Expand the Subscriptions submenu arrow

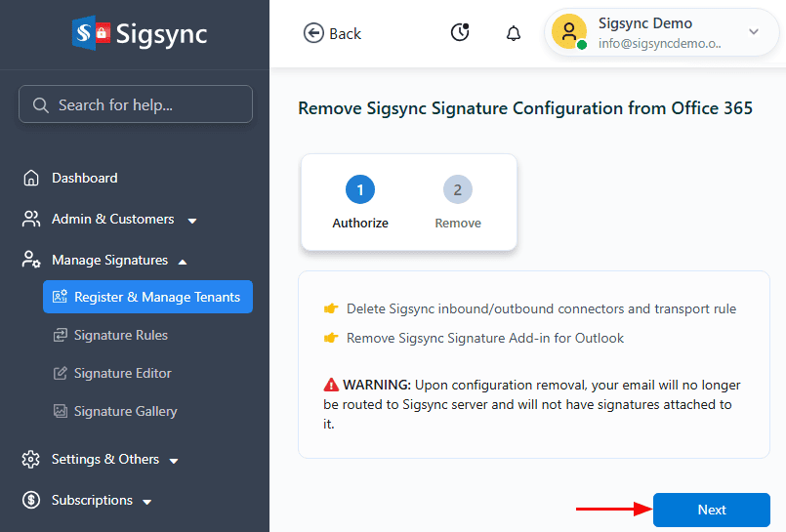tap(147, 502)
